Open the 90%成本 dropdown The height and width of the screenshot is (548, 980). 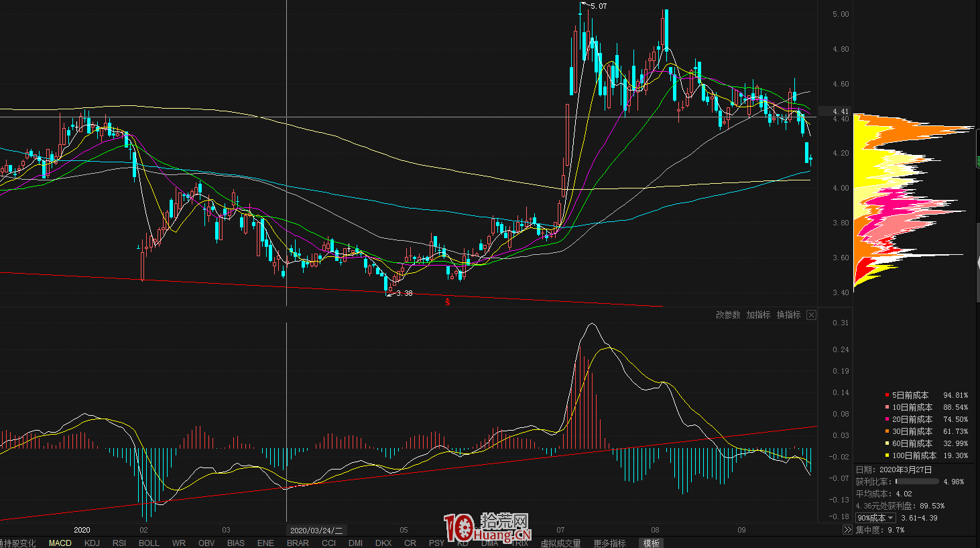(x=875, y=518)
